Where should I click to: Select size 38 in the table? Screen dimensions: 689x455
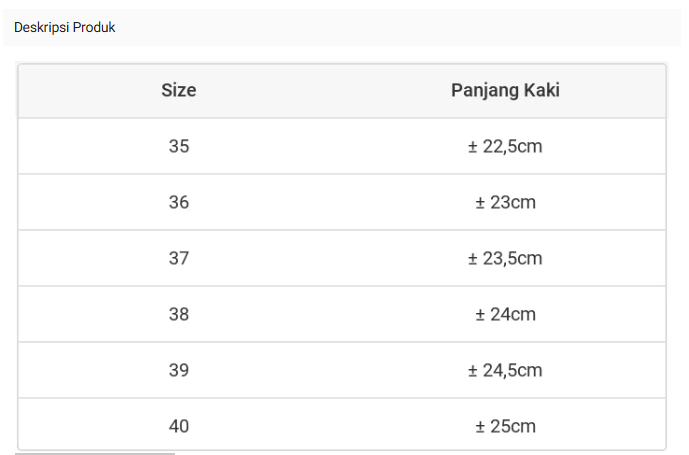pos(179,315)
